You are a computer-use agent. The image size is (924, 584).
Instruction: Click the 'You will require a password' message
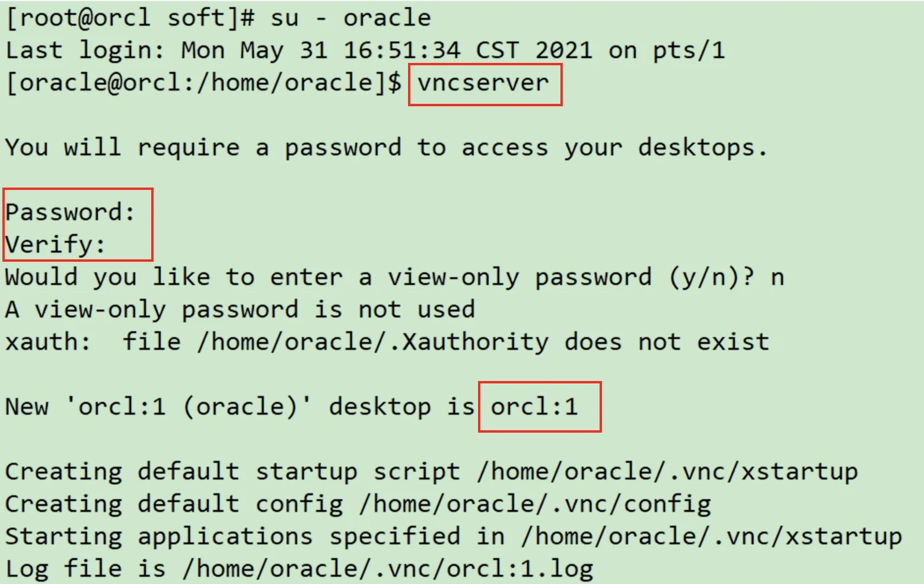[x=385, y=147]
